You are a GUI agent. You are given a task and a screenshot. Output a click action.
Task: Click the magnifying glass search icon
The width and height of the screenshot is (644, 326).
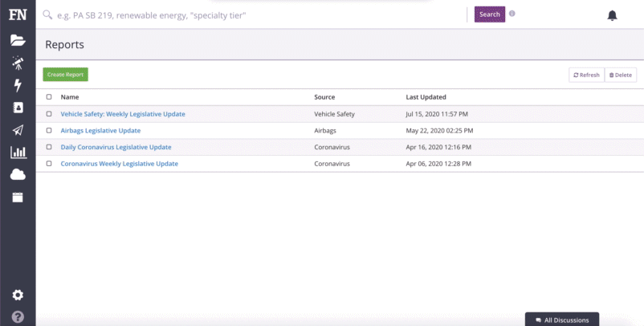click(47, 15)
